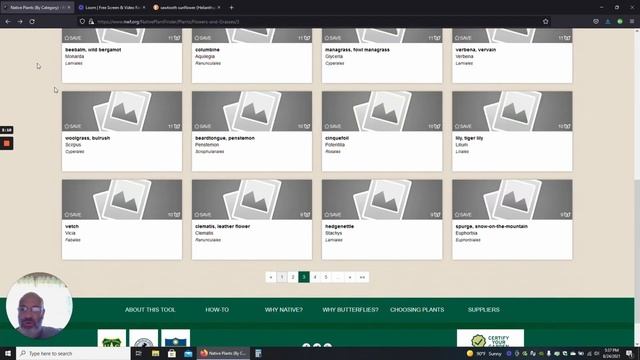The height and width of the screenshot is (360, 640).
Task: Open the beardtongue card image placeholder
Action: pyautogui.click(x=252, y=111)
